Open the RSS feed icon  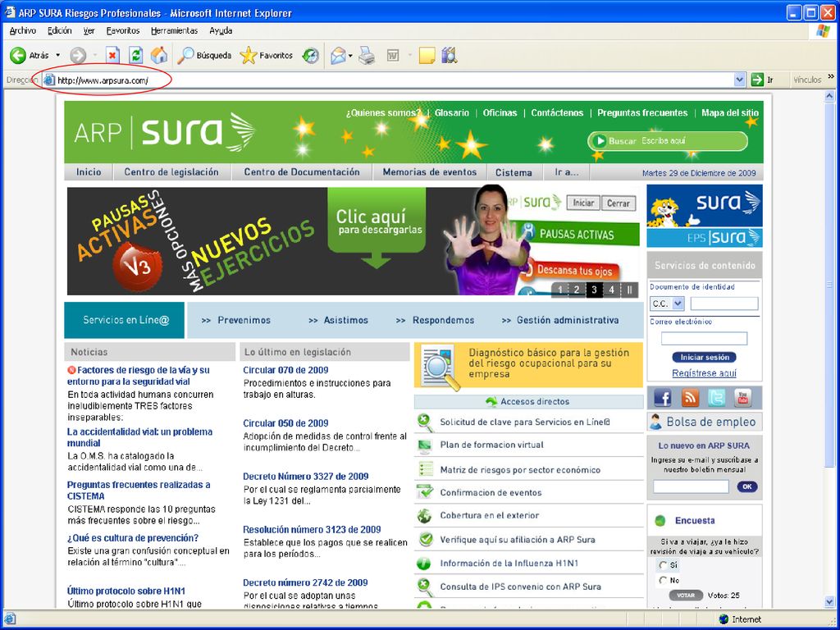(690, 398)
